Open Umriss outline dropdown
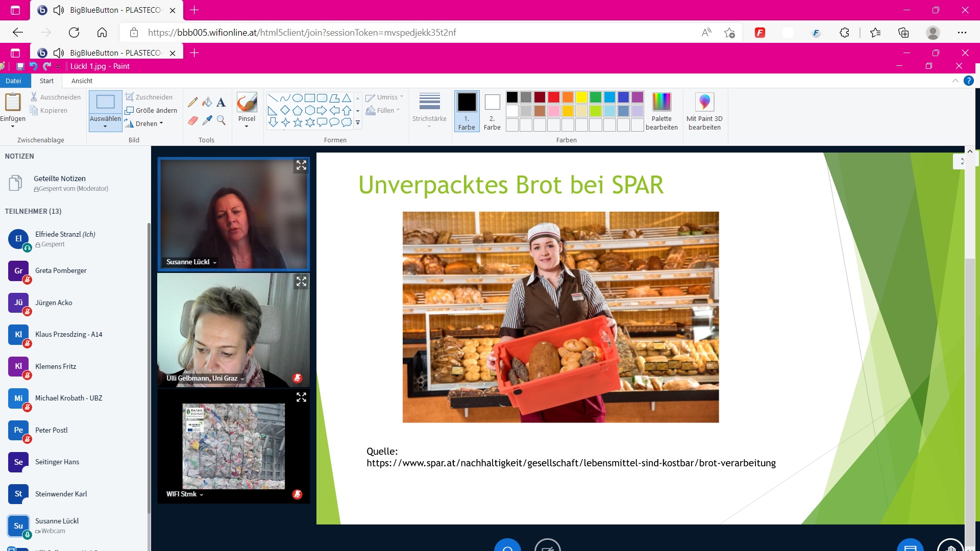The image size is (980, 551). coord(385,97)
